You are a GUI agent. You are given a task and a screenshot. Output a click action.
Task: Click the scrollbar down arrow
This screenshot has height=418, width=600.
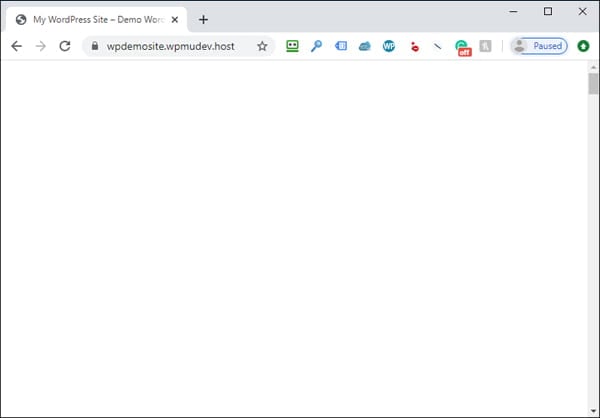[593, 411]
